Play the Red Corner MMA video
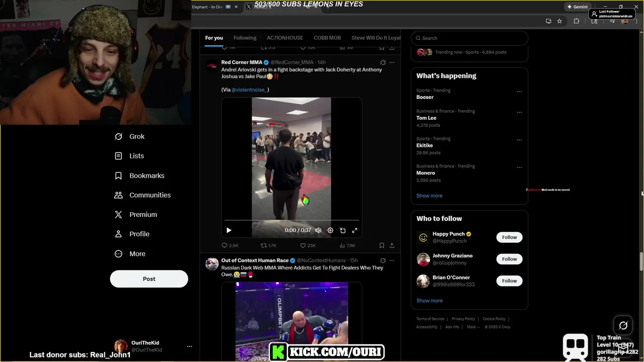The width and height of the screenshot is (644, 362). [x=229, y=230]
